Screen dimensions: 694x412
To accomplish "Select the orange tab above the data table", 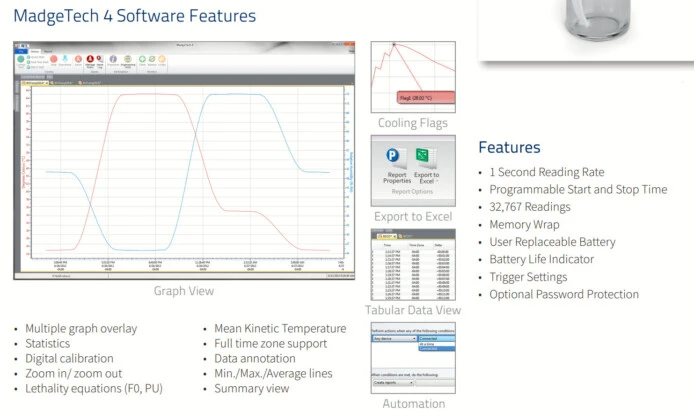I will coord(386,236).
